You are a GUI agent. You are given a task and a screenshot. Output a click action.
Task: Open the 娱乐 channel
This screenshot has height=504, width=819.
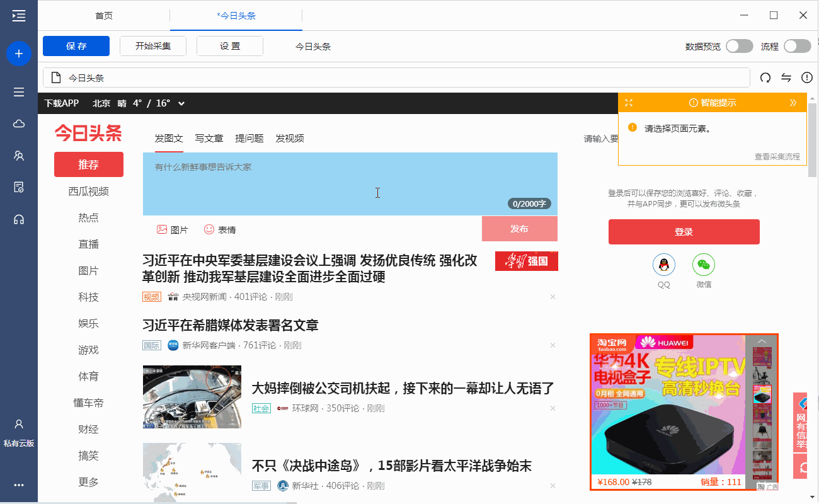pyautogui.click(x=89, y=324)
